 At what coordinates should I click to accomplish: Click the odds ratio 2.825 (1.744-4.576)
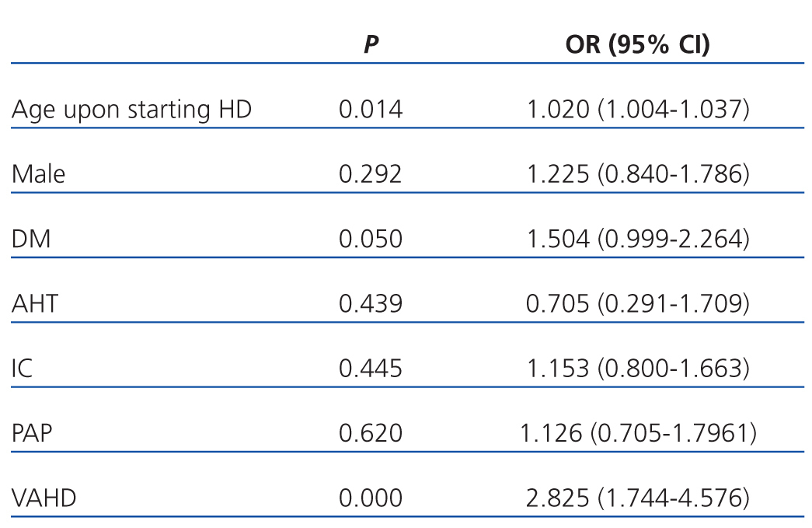click(x=638, y=497)
